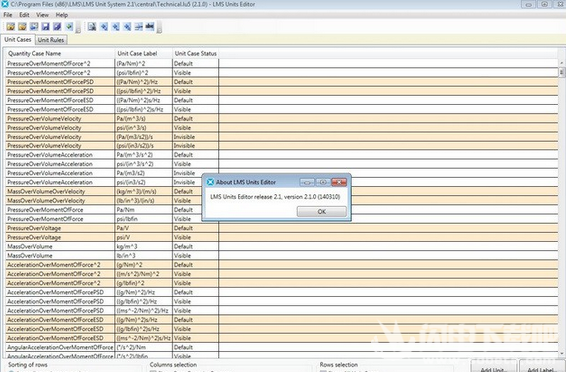Select the '(°/s^2)/Nm' label cell
The image size is (566, 372).
(x=144, y=347)
